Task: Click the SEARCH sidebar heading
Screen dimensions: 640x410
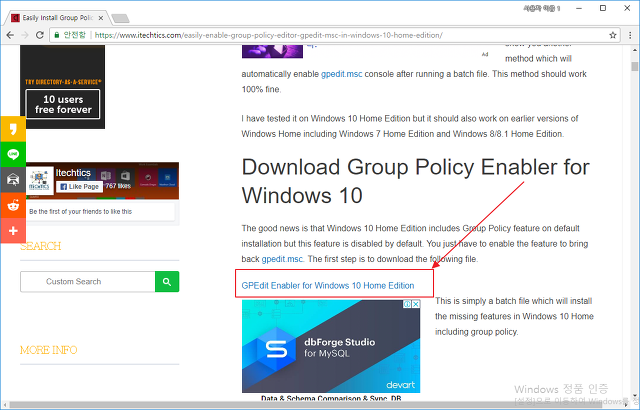Action: point(40,246)
